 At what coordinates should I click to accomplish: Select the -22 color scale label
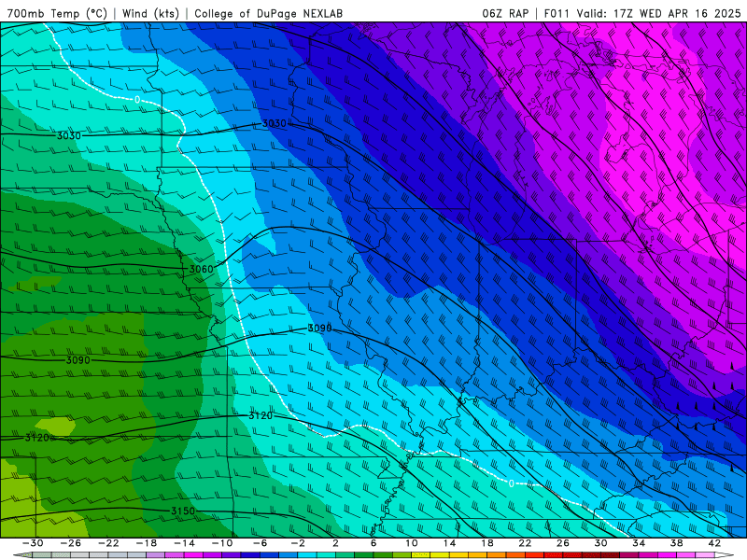pyautogui.click(x=108, y=543)
